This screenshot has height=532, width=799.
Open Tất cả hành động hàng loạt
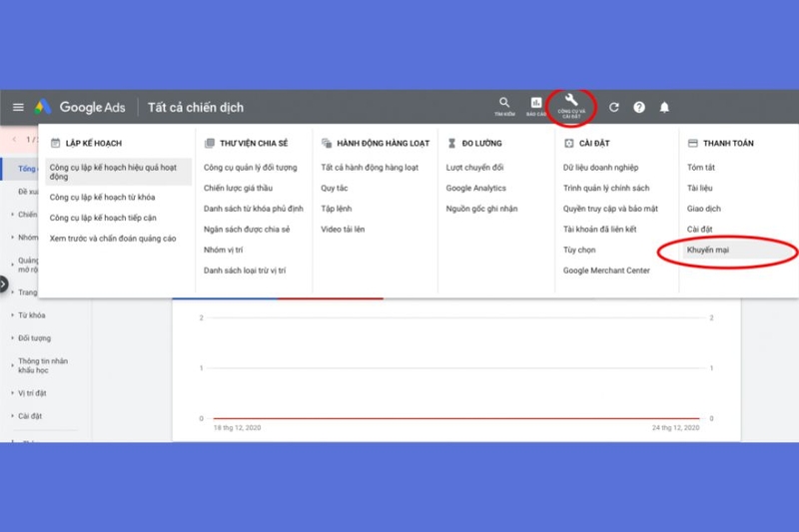(370, 168)
